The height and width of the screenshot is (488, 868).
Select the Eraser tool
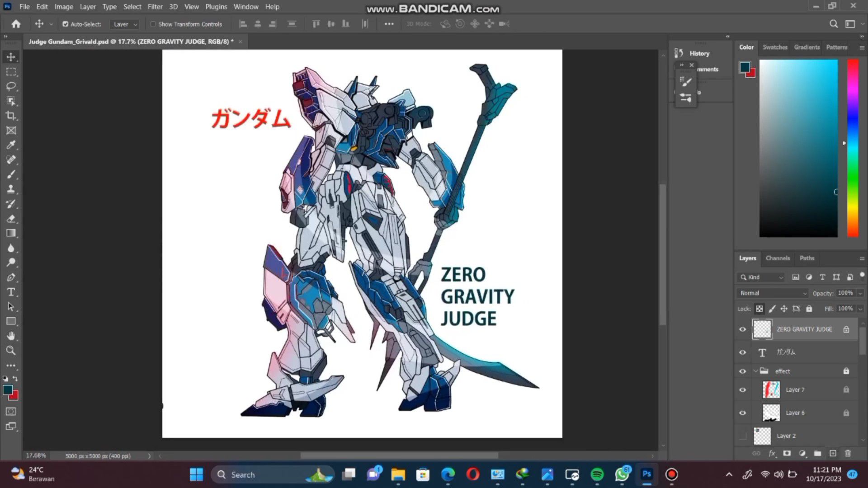tap(11, 219)
